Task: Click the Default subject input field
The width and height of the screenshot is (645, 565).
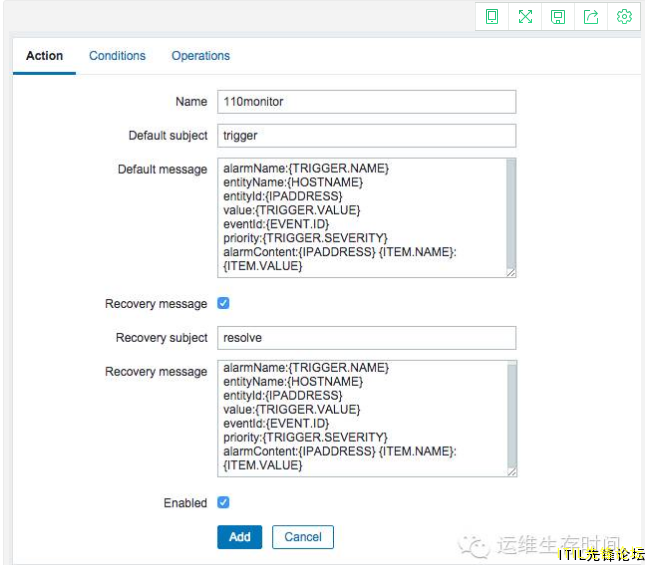Action: pos(367,136)
